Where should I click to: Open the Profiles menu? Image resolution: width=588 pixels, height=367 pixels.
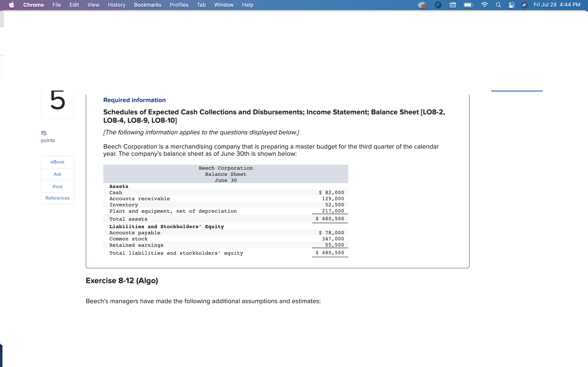pyautogui.click(x=179, y=5)
